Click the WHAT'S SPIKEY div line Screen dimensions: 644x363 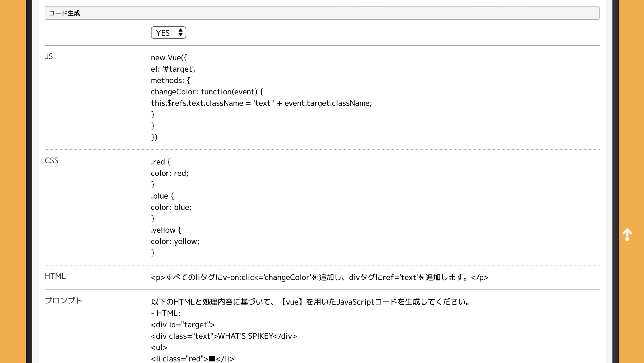click(224, 336)
